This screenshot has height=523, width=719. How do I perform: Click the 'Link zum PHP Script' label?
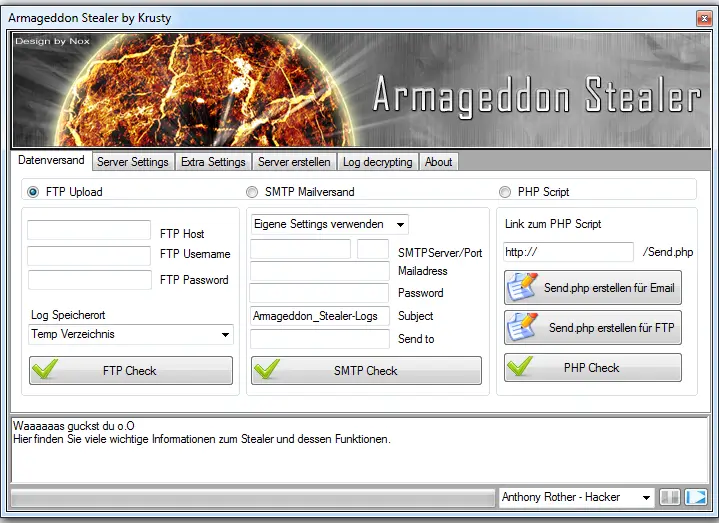point(553,224)
